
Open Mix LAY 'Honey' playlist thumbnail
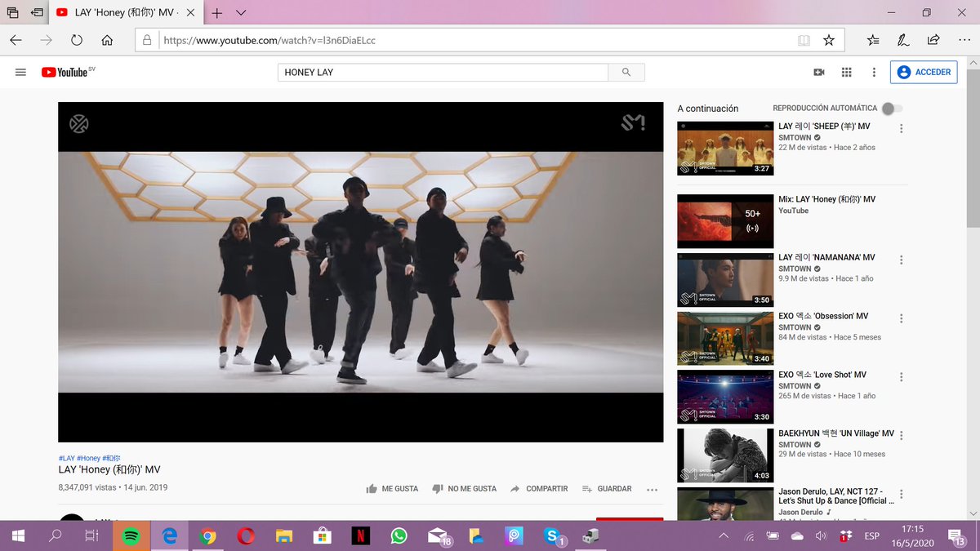(725, 221)
